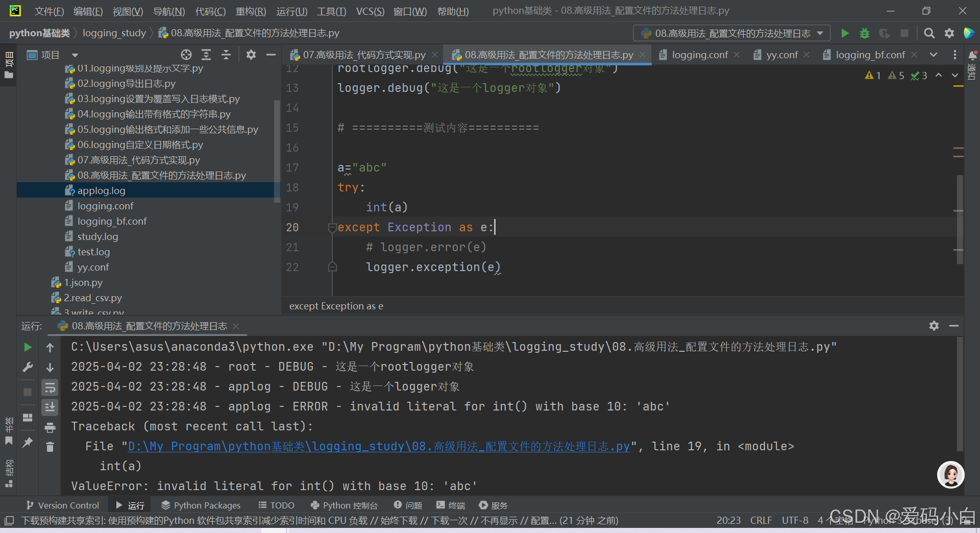Print the console output with the printer icon

coord(50,427)
